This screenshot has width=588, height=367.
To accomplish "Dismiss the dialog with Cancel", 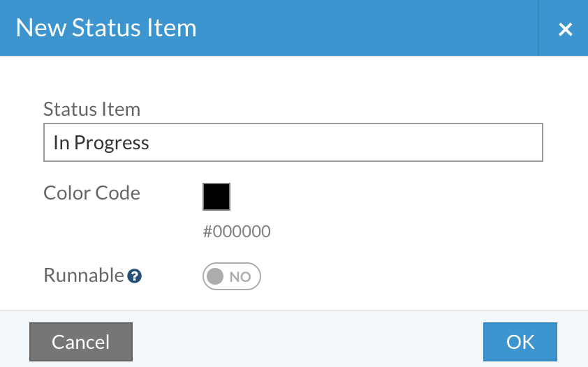I will 81,342.
